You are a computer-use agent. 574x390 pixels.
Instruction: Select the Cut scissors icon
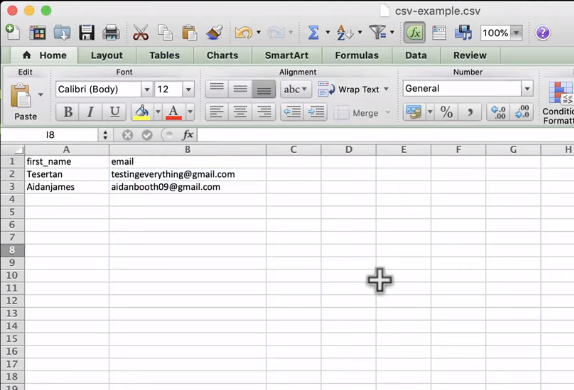[141, 33]
